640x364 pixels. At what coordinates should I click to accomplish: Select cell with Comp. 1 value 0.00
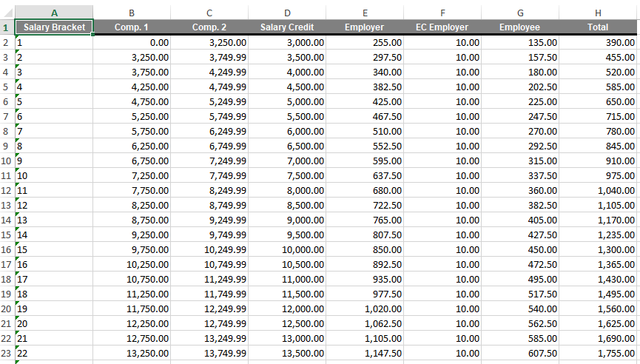coord(132,42)
